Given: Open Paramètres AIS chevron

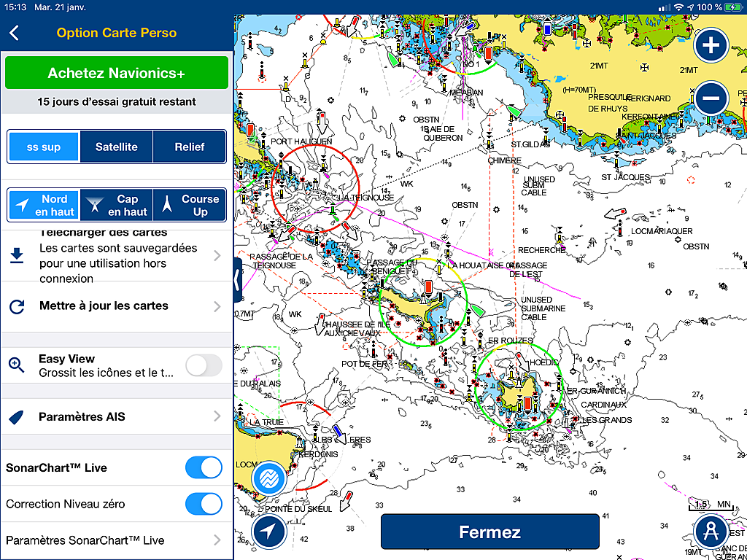Looking at the screenshot, I should [217, 416].
